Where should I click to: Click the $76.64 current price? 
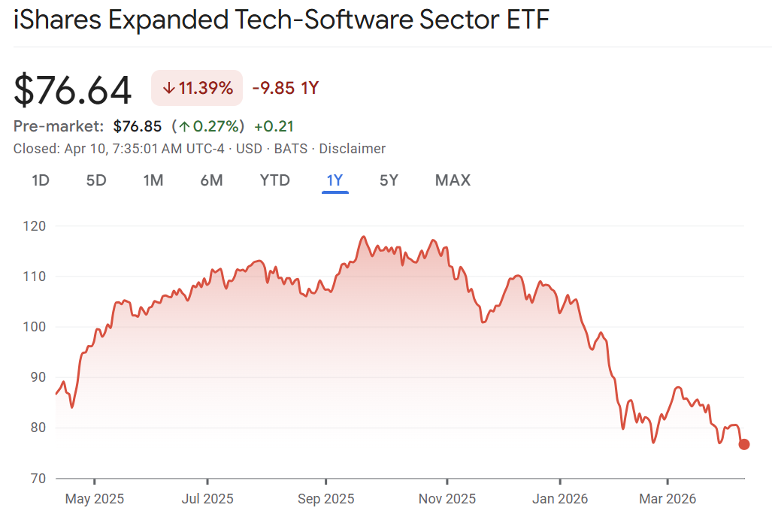(x=73, y=89)
